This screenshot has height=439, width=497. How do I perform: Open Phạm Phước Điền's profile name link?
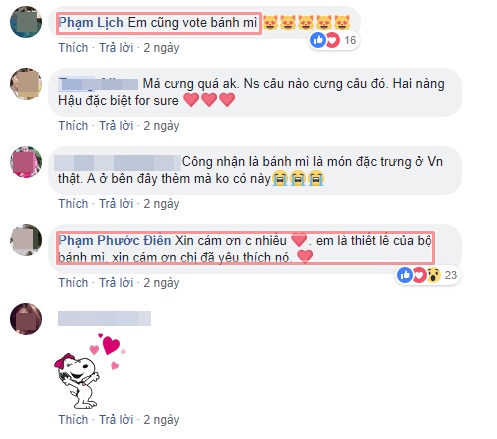point(115,241)
